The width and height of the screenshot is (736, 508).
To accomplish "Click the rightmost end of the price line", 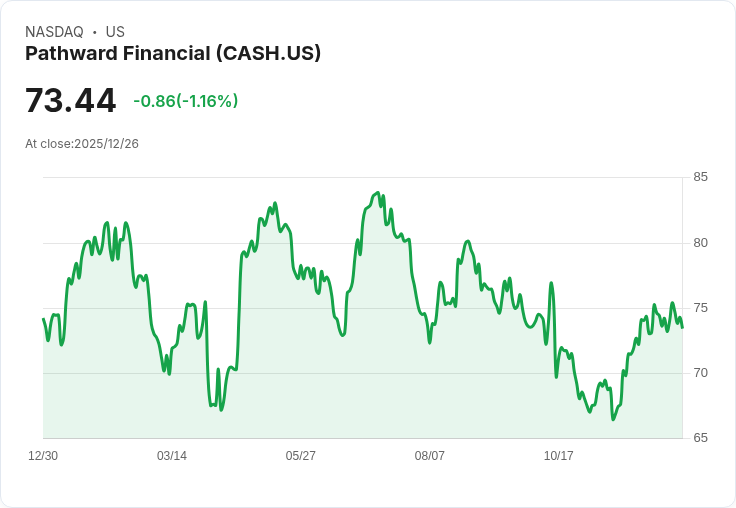I will click(682, 327).
